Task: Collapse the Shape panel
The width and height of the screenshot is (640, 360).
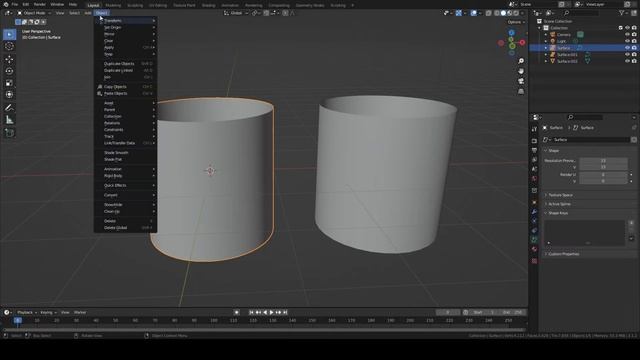Action: click(553, 151)
